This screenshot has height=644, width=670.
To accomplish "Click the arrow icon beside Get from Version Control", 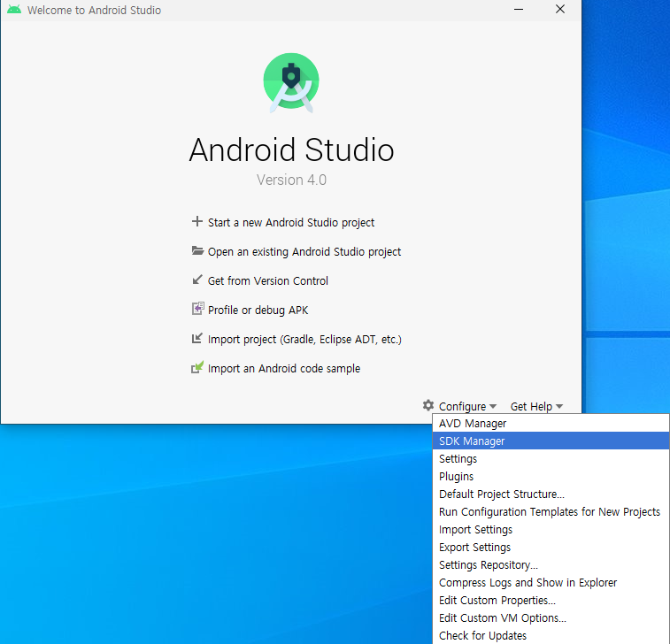I will click(x=197, y=280).
